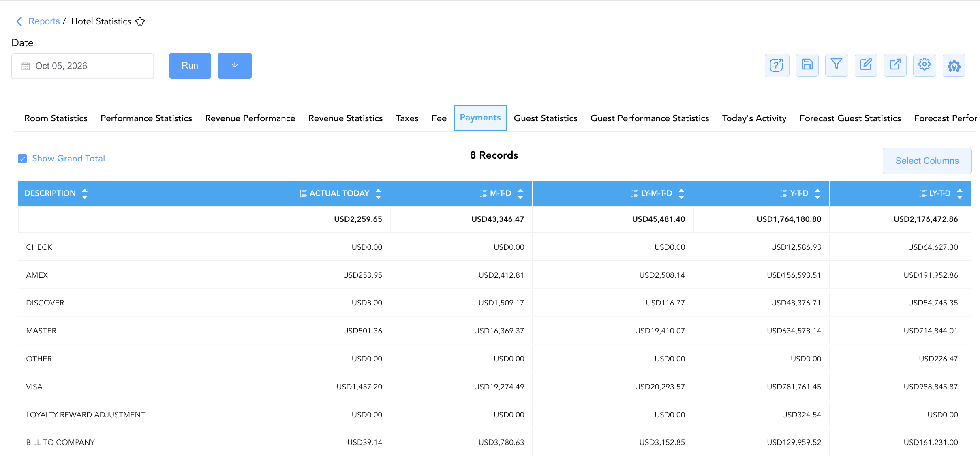This screenshot has width=980, height=460.
Task: Click the ACTUAL TODAY column menu icon
Action: (303, 193)
